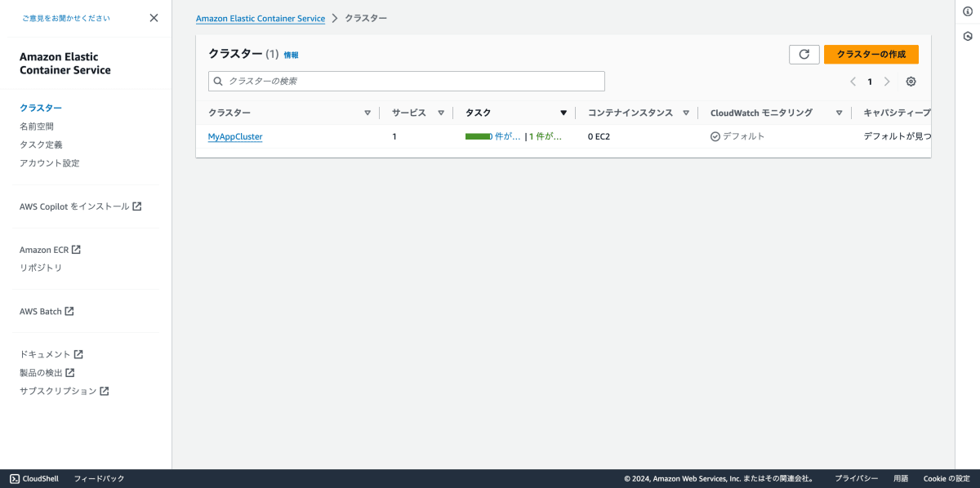980x488 pixels.
Task: Go to previous page chevron
Action: click(x=853, y=82)
